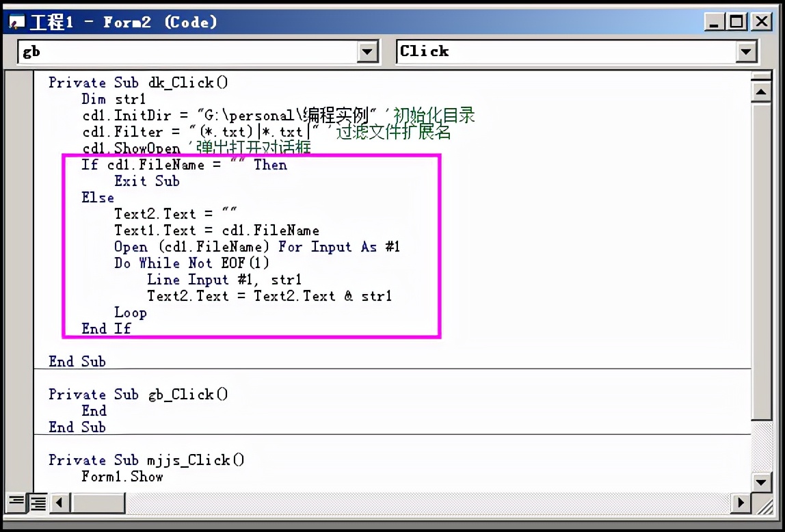Click the 'Open (cd1.FileName) For Input As #1' line

257,247
